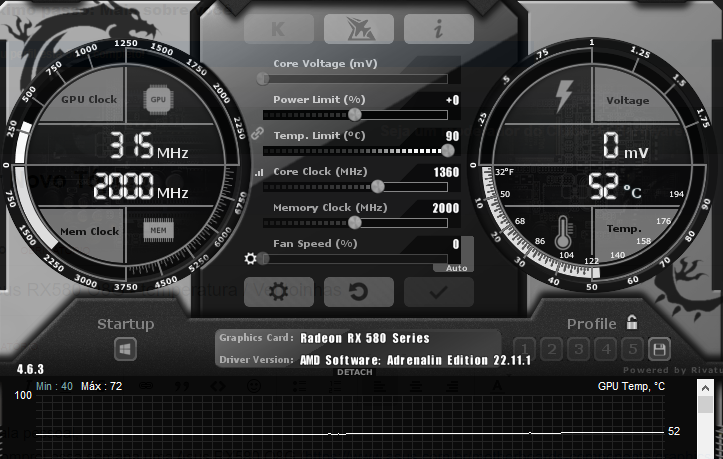Click the Power Limit value +0
This screenshot has height=459, width=723.
point(452,100)
